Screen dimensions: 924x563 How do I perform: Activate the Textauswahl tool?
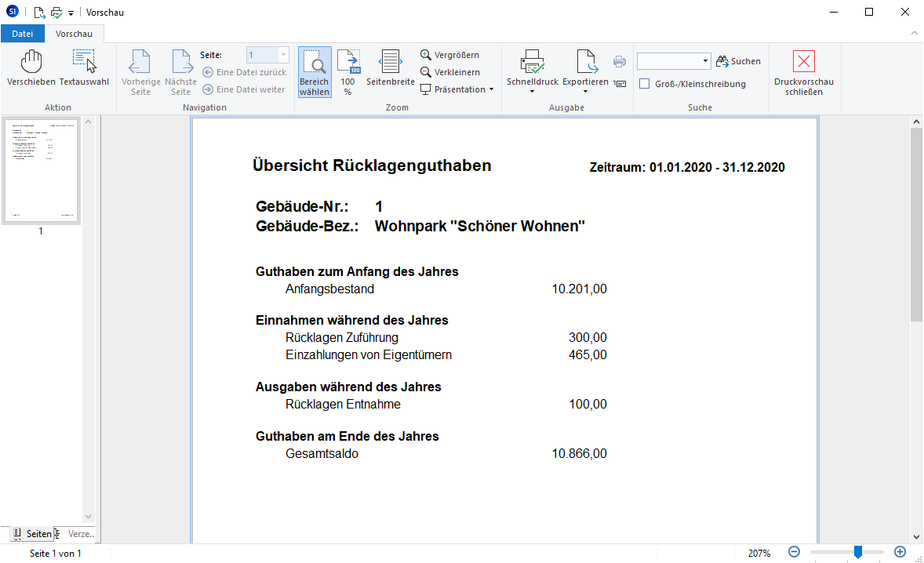(x=84, y=68)
